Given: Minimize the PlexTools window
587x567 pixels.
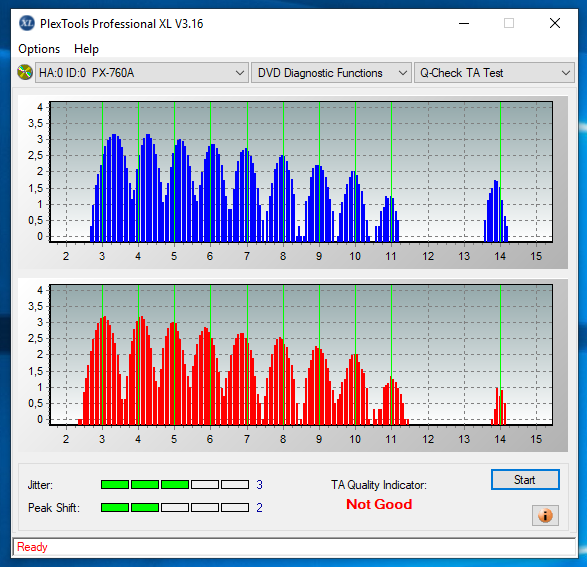Looking at the screenshot, I should (x=464, y=24).
